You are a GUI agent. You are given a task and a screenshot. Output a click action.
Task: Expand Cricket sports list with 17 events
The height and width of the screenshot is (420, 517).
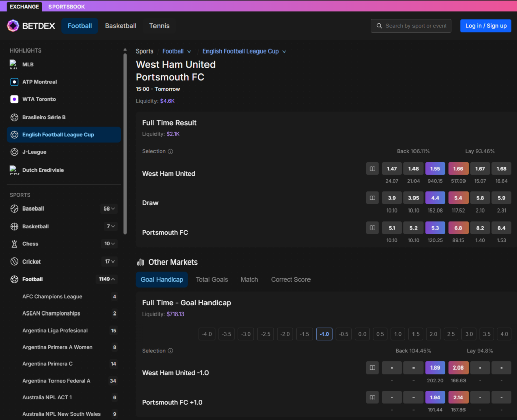pos(110,261)
